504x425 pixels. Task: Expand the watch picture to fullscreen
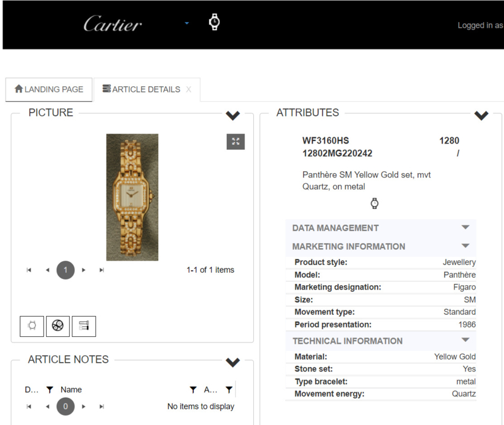(236, 142)
